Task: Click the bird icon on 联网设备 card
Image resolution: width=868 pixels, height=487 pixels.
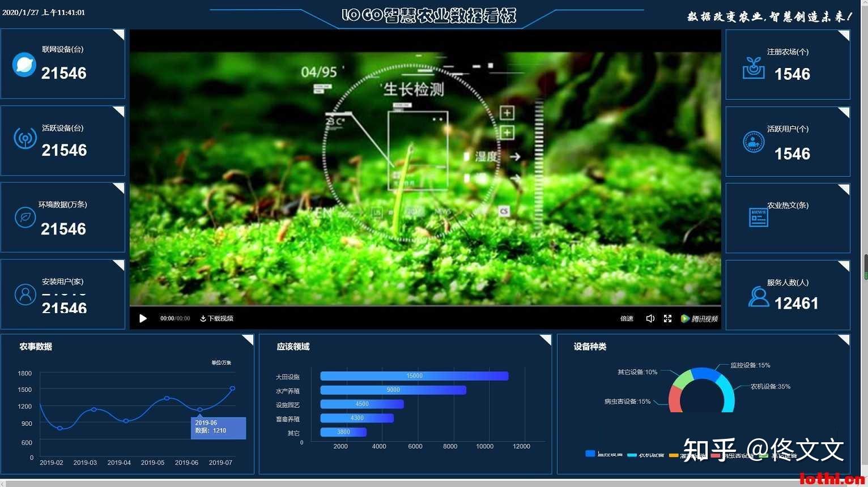Action: (24, 65)
